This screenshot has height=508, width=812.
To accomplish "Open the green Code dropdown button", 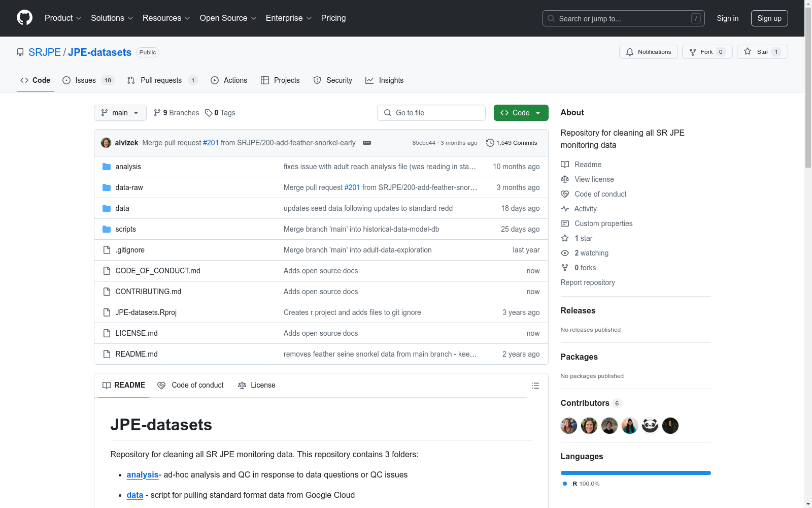I will pos(521,113).
